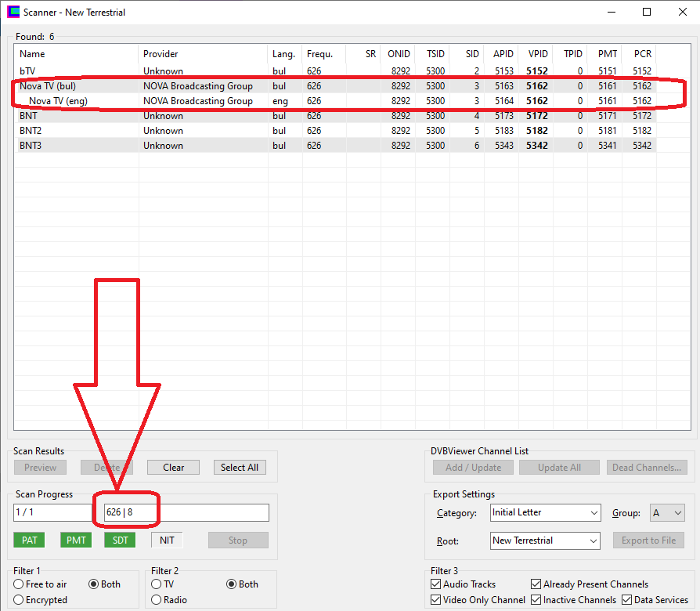
Task: Click the Stop scan button
Action: click(238, 540)
